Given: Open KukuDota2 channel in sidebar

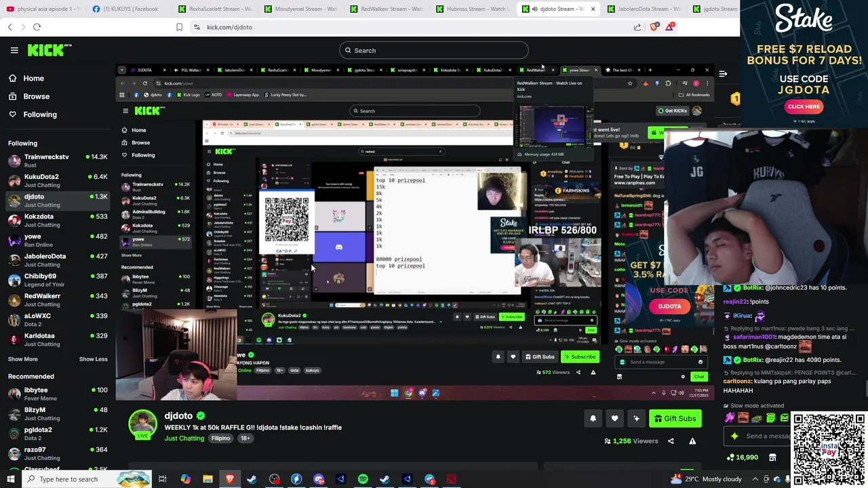Looking at the screenshot, I should point(58,180).
